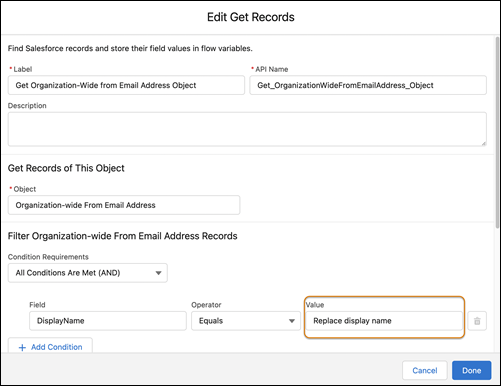Click into the Description text area
This screenshot has height=386, width=501.
point(247,129)
